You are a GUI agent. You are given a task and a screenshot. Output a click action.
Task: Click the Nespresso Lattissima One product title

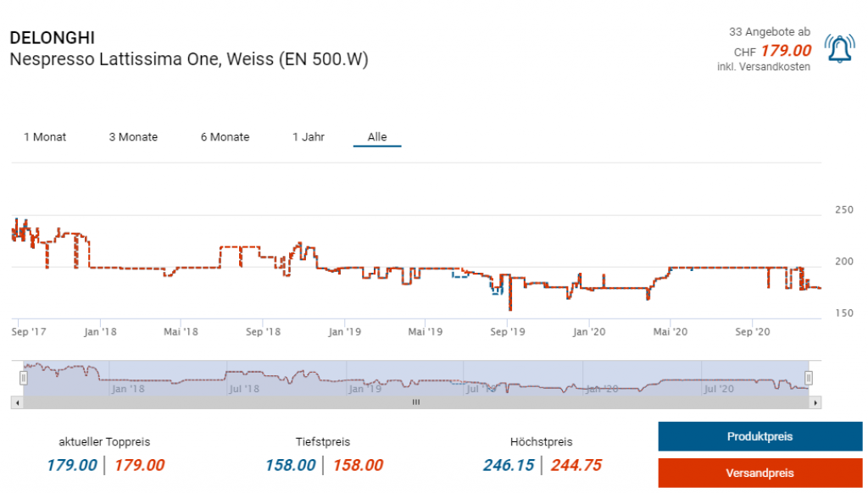pyautogui.click(x=188, y=59)
